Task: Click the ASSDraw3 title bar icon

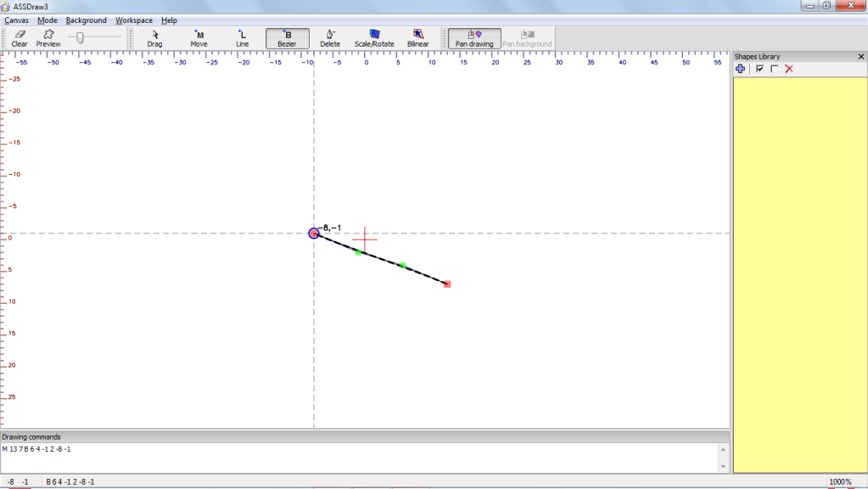Action: 6,7
